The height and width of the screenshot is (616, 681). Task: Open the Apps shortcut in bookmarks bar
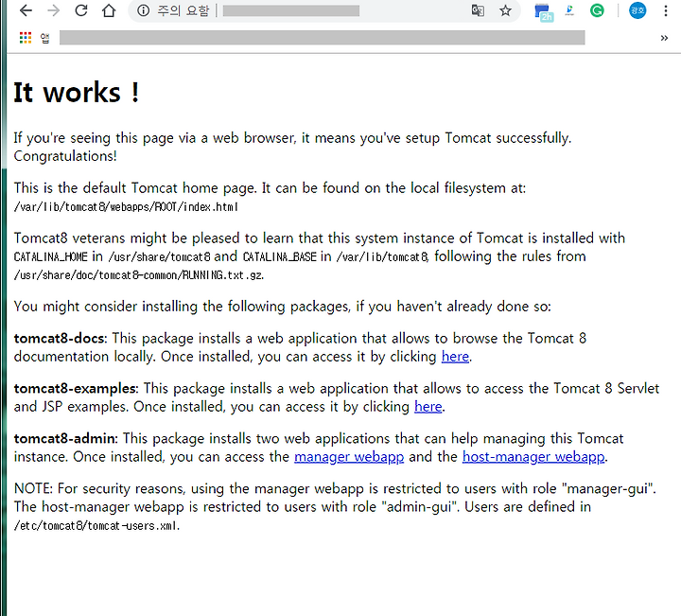[34, 38]
